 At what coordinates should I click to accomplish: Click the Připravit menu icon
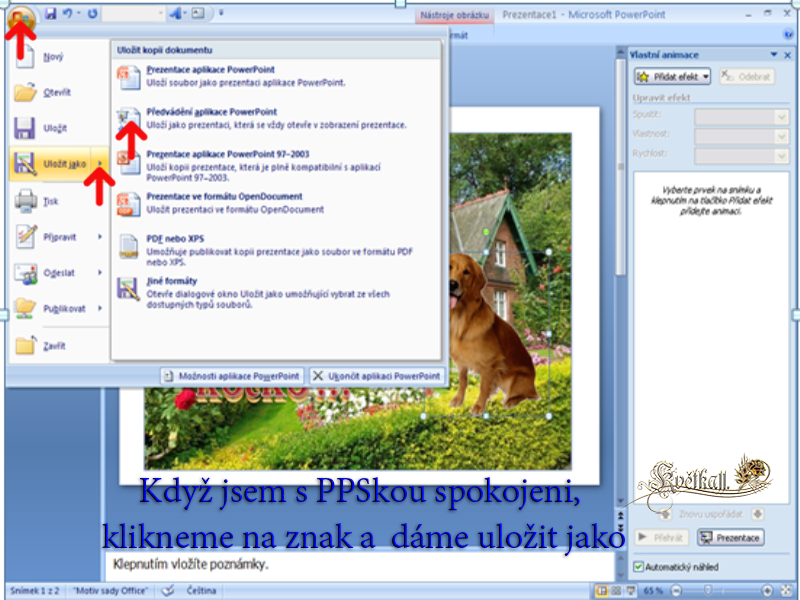[26, 236]
